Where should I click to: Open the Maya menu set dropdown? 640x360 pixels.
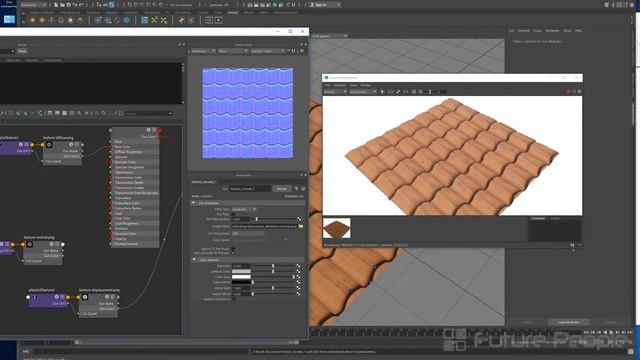(33, 4)
